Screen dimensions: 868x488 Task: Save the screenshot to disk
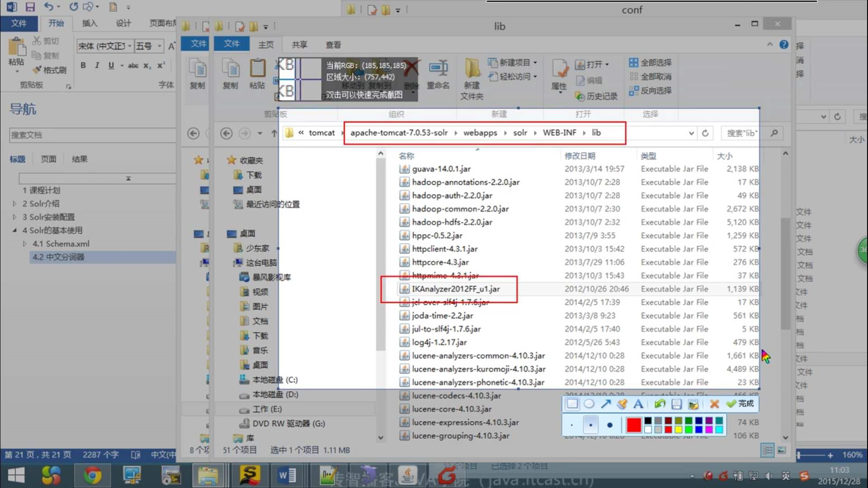tap(676, 404)
